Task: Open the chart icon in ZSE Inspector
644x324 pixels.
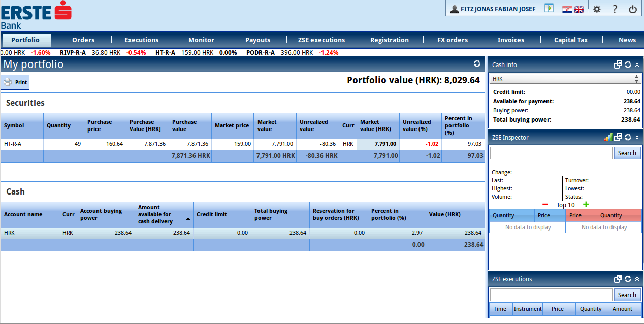Action: point(608,137)
